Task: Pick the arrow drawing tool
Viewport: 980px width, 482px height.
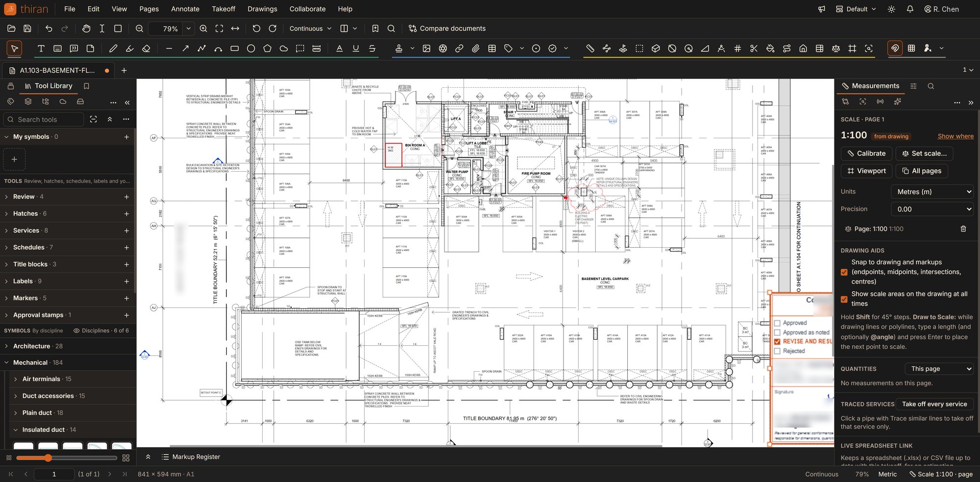Action: (185, 49)
